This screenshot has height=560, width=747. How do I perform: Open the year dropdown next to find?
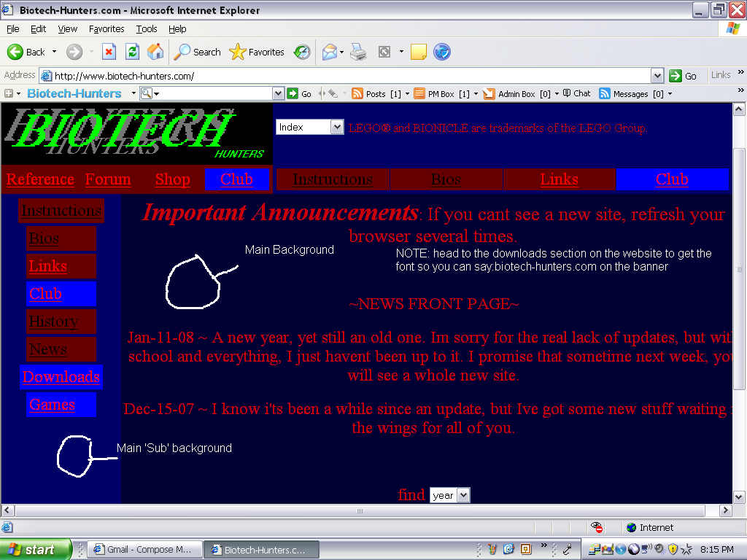tap(449, 494)
